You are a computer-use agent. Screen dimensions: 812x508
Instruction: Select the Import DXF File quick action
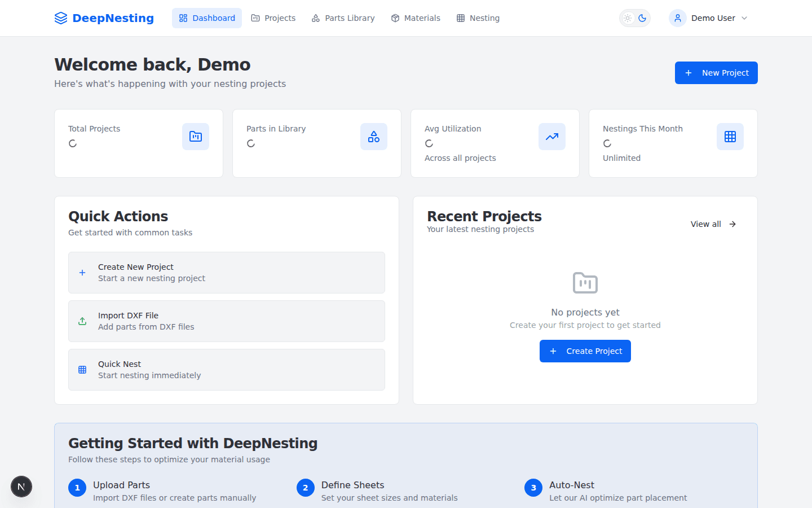coord(227,321)
